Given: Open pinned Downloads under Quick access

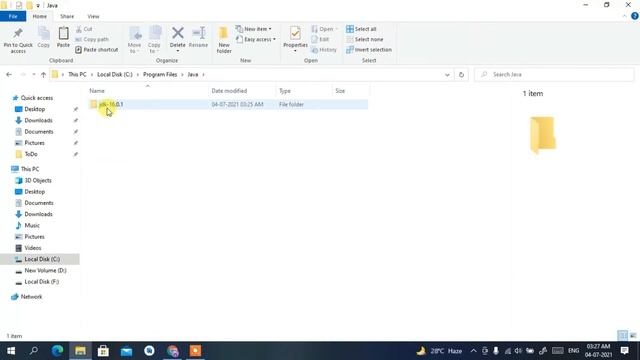Looking at the screenshot, I should point(38,120).
